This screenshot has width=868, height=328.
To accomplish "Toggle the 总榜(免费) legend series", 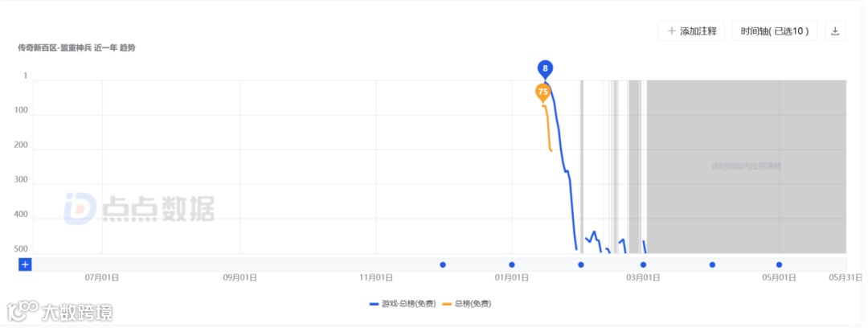I will click(x=472, y=304).
